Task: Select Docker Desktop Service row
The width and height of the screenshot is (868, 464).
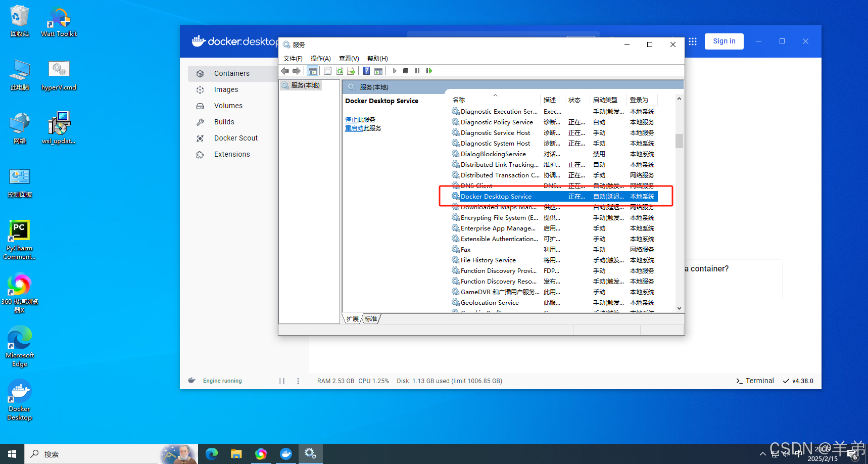Action: (554, 197)
